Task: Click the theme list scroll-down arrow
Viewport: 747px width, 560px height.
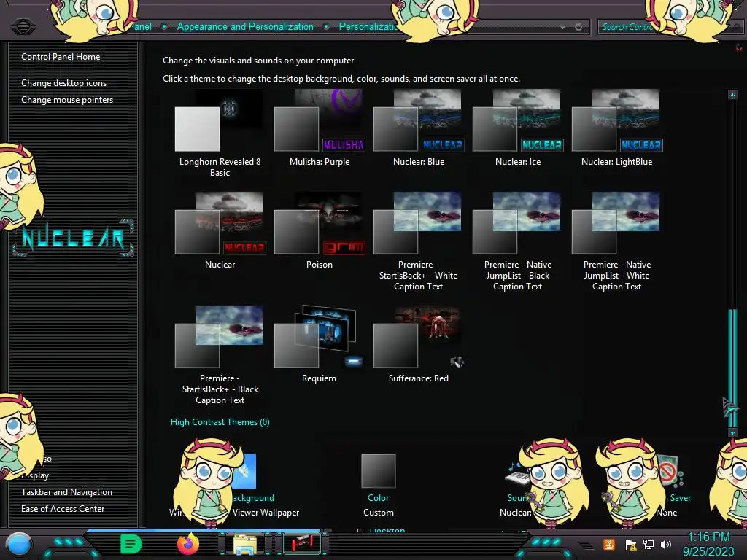Action: coord(732,432)
